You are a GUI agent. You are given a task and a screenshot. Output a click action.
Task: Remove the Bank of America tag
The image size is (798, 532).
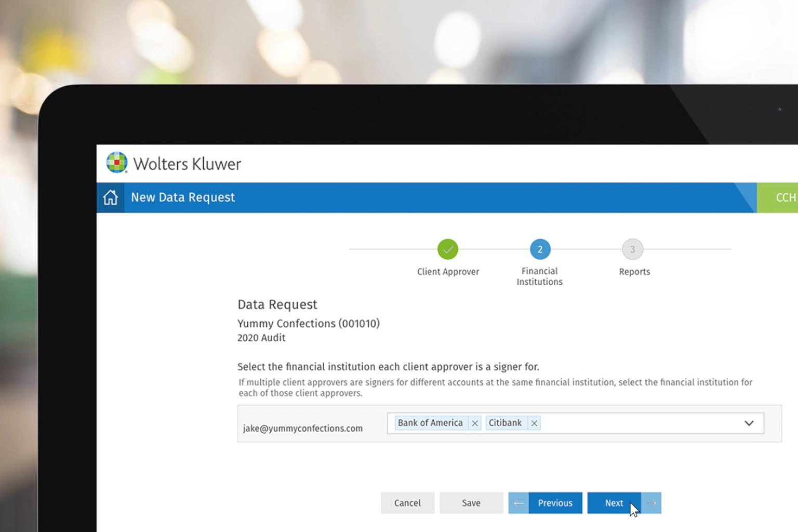click(475, 423)
